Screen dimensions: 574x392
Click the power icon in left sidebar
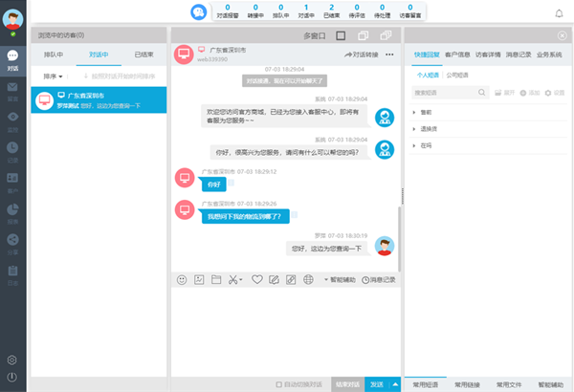pos(12,377)
